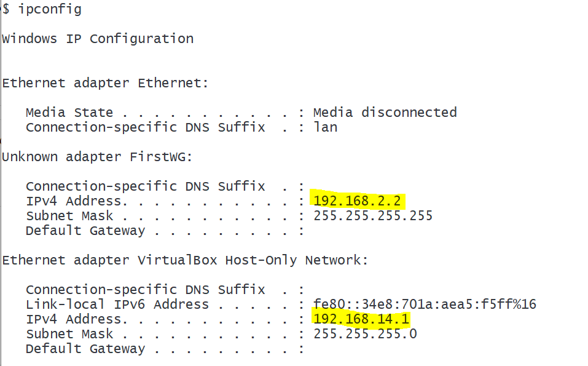This screenshot has height=366, width=588.
Task: Click the 'lan' DNS suffix value
Action: click(325, 127)
